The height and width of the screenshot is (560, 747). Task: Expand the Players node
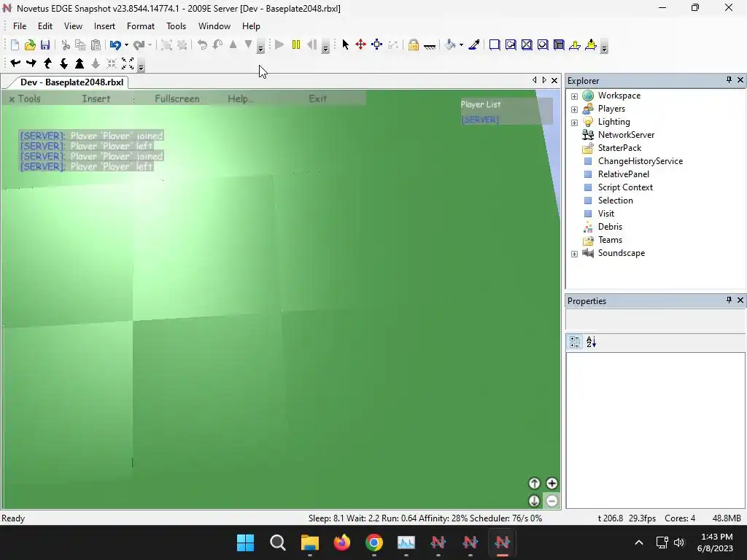click(x=575, y=109)
